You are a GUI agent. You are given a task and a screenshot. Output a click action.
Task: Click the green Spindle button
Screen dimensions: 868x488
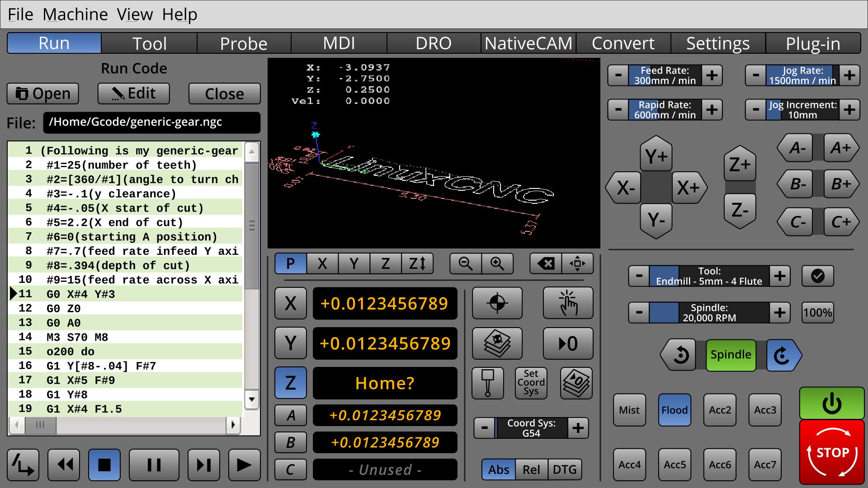[731, 355]
